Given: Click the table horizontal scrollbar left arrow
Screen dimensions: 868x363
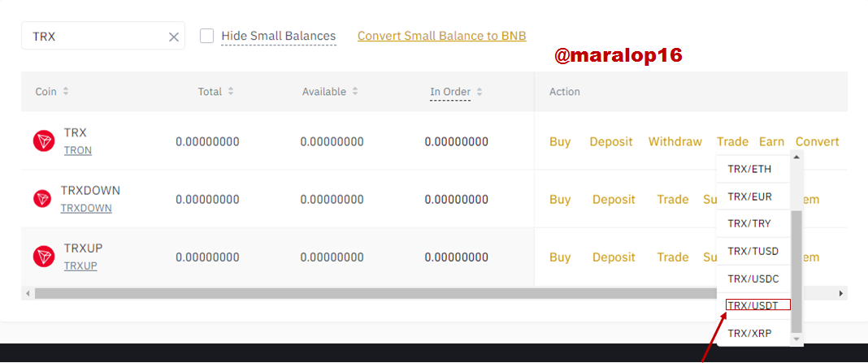Looking at the screenshot, I should (x=26, y=292).
